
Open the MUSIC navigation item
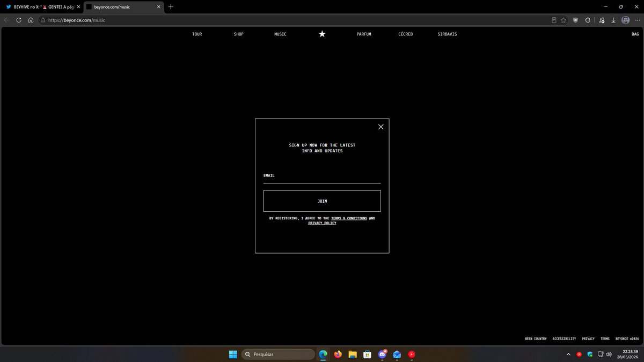point(280,34)
